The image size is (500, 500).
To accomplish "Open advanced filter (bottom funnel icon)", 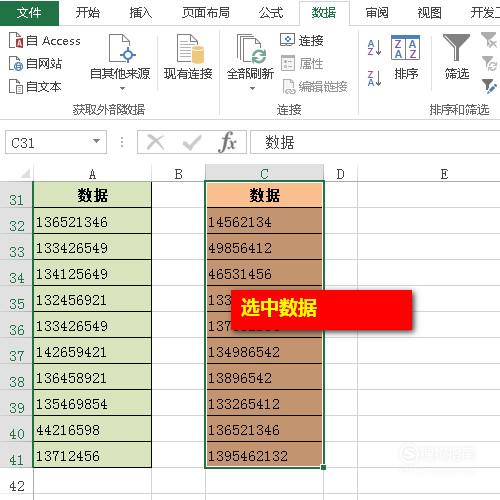I will (489, 86).
